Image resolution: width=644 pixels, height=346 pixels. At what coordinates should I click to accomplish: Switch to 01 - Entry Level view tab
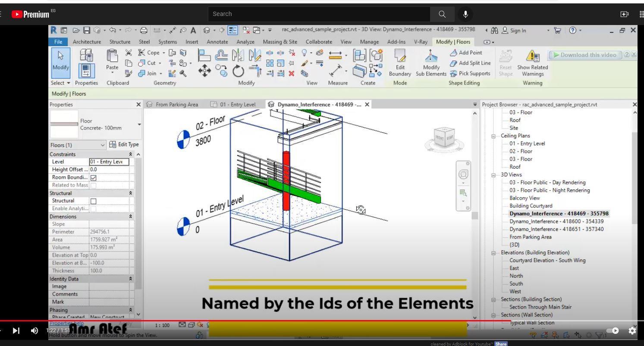click(233, 104)
